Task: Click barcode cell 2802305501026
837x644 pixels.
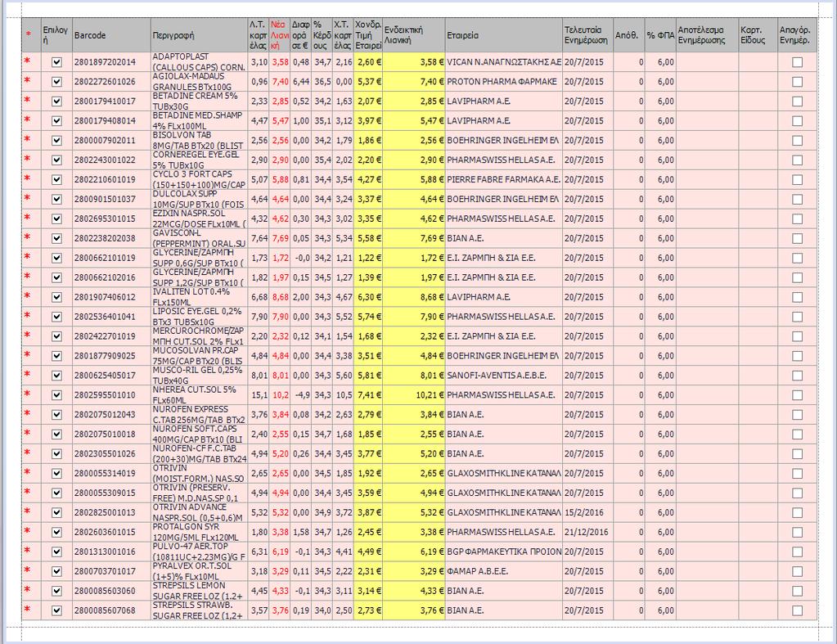Action: click(x=111, y=454)
